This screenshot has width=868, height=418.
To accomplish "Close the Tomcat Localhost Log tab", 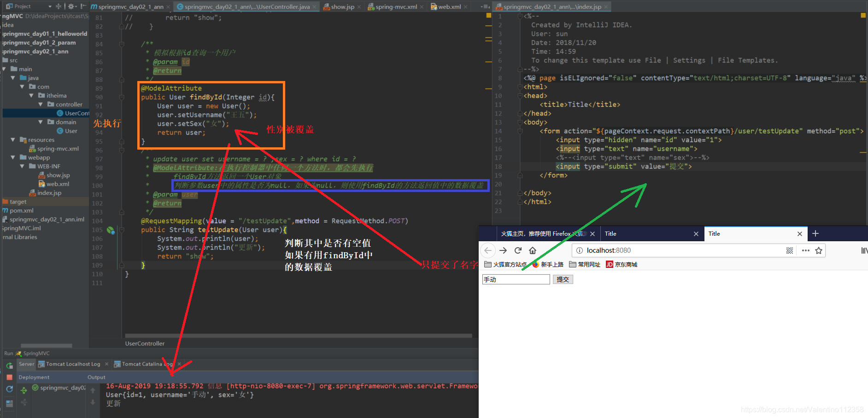I will 106,364.
